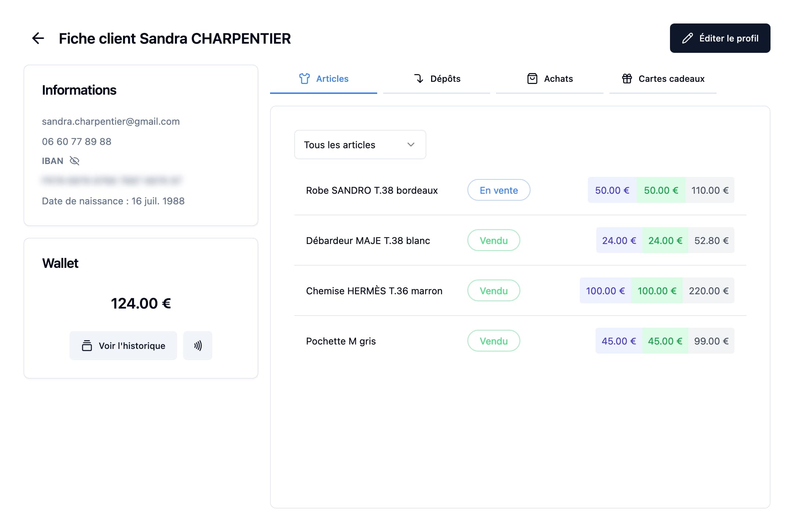Click the shopping bag icon beside Achats
Image resolution: width=794 pixels, height=532 pixels.
(532, 79)
